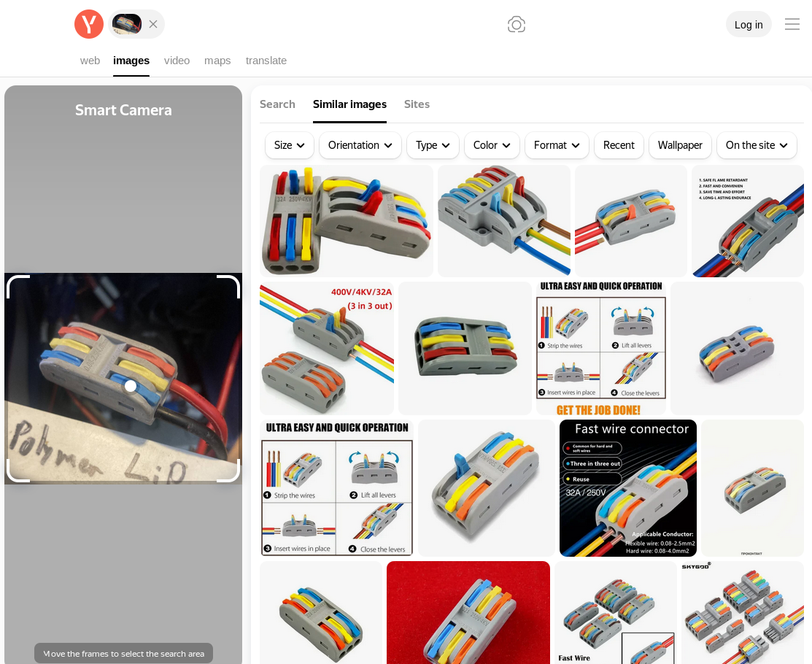
Task: Switch to the video tab
Action: [177, 61]
